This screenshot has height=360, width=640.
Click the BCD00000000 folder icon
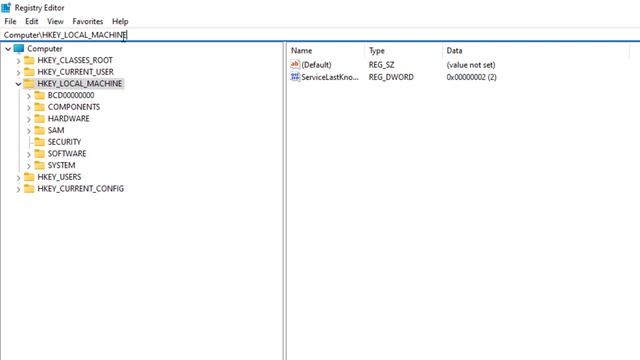pyautogui.click(x=40, y=95)
